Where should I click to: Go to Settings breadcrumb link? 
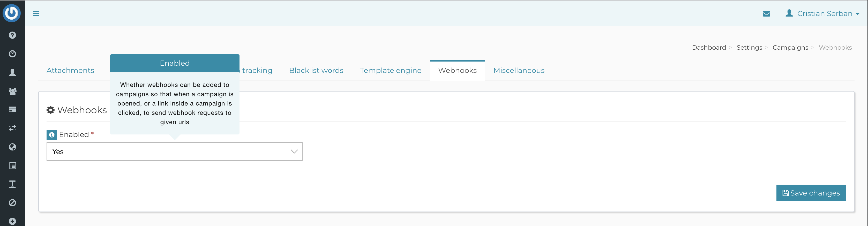coord(749,48)
